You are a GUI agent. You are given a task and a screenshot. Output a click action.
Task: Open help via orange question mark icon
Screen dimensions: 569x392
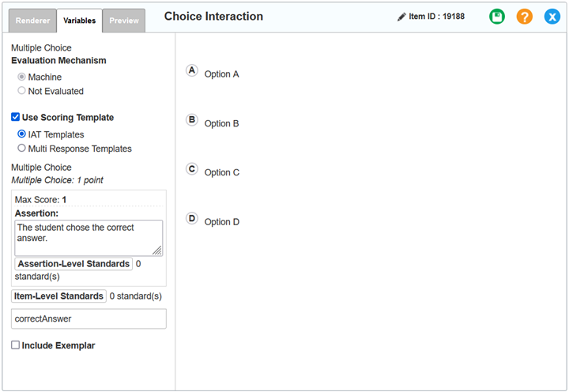coord(525,17)
